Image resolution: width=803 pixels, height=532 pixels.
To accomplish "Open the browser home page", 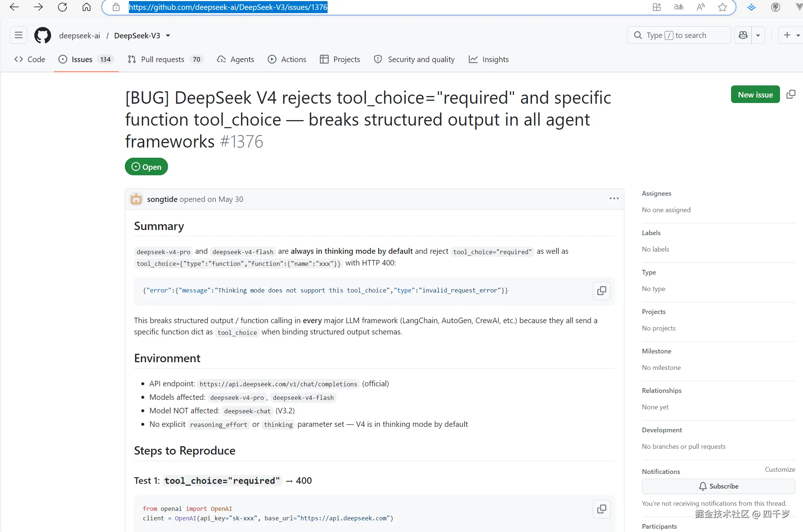I will [87, 7].
